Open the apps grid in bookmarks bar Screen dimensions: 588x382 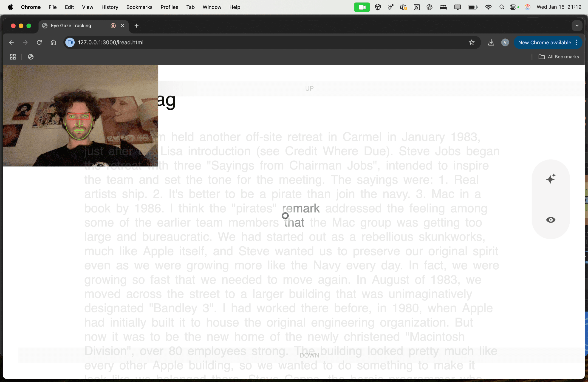(13, 57)
